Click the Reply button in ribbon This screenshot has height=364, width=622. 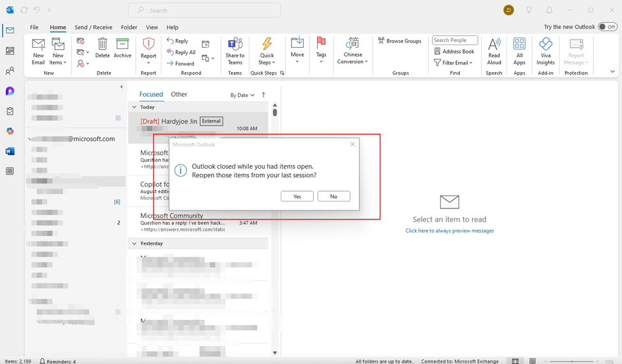[177, 41]
